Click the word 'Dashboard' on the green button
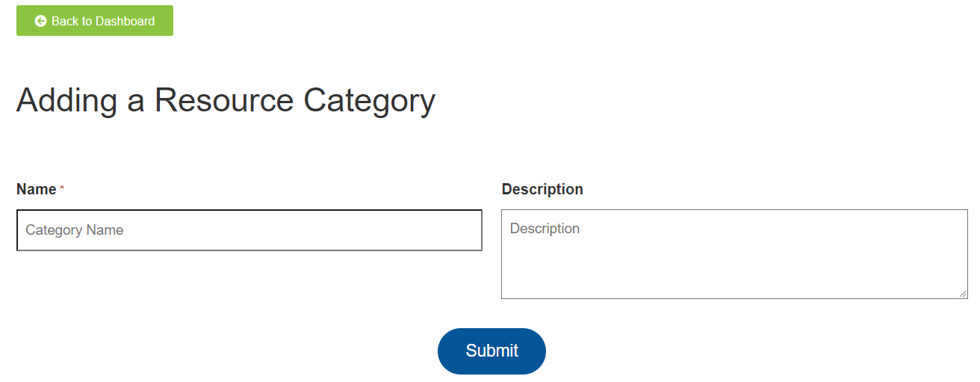This screenshot has height=382, width=980. click(125, 21)
